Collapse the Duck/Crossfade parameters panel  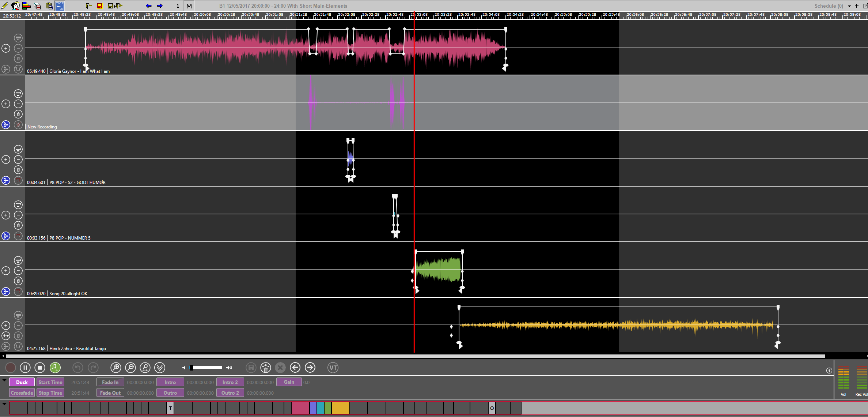click(4, 380)
